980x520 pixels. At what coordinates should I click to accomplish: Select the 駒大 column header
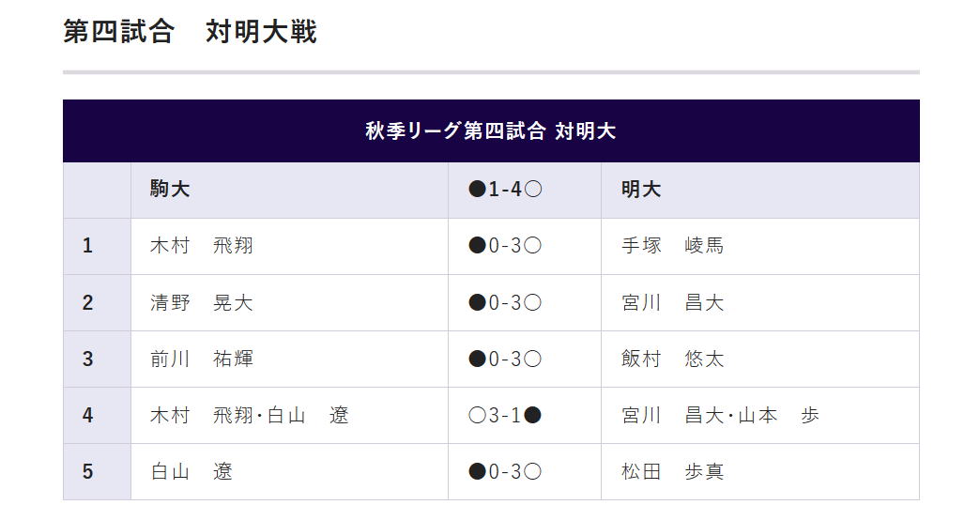pyautogui.click(x=170, y=190)
